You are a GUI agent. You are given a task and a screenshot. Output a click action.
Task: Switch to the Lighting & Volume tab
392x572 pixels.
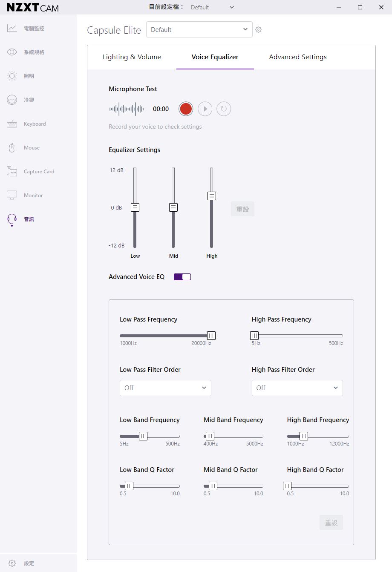tap(132, 57)
